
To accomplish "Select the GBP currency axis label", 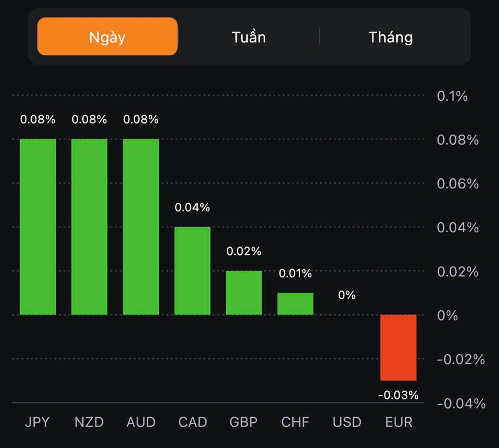I will [244, 422].
